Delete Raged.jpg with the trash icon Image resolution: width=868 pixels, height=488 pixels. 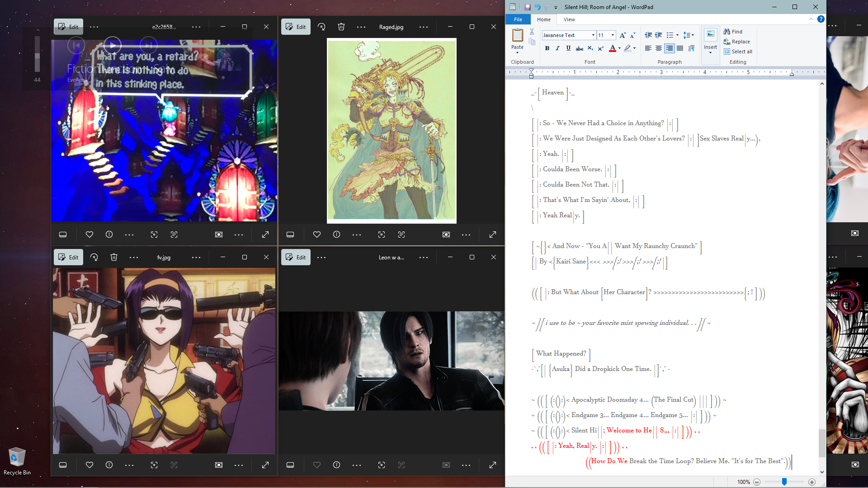coord(341,27)
